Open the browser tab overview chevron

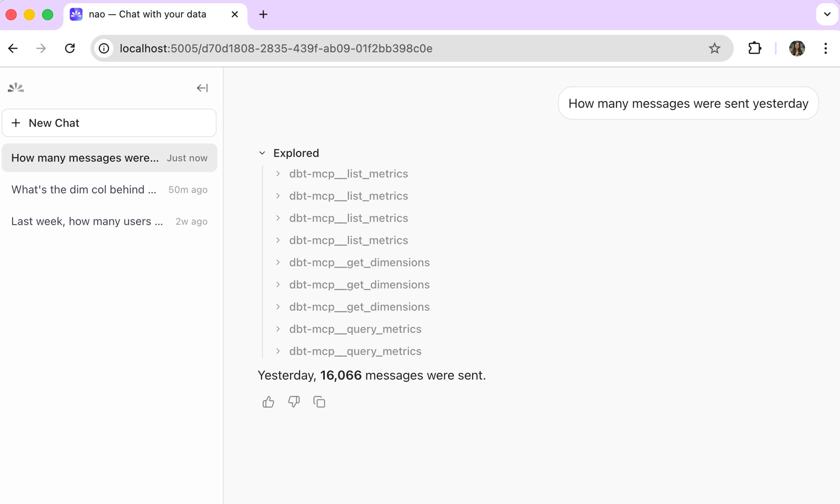pyautogui.click(x=828, y=14)
